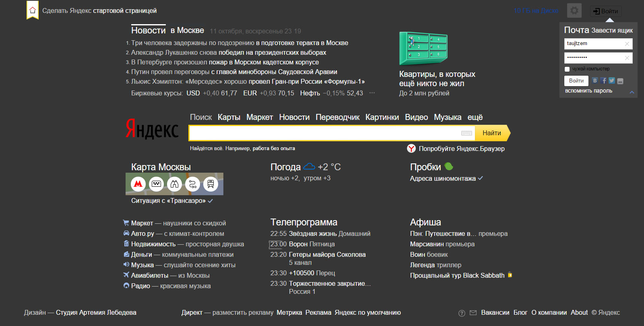Click the mailbox apartments ad image
The height and width of the screenshot is (326, 644).
coord(423,48)
